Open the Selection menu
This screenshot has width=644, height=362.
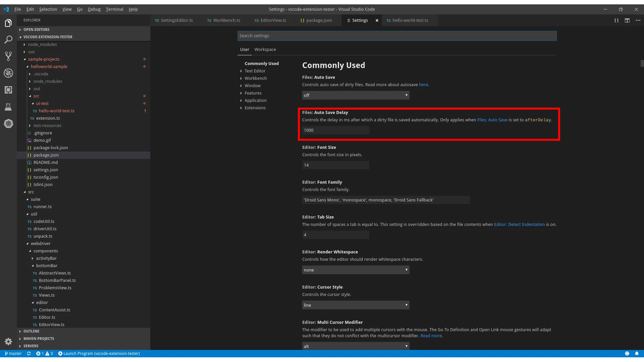click(x=48, y=9)
